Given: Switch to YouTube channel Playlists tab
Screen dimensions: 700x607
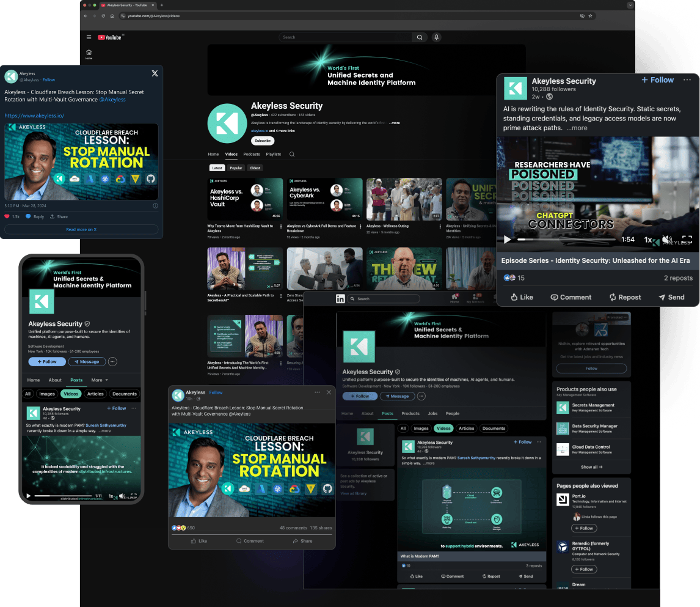Looking at the screenshot, I should point(274,155).
